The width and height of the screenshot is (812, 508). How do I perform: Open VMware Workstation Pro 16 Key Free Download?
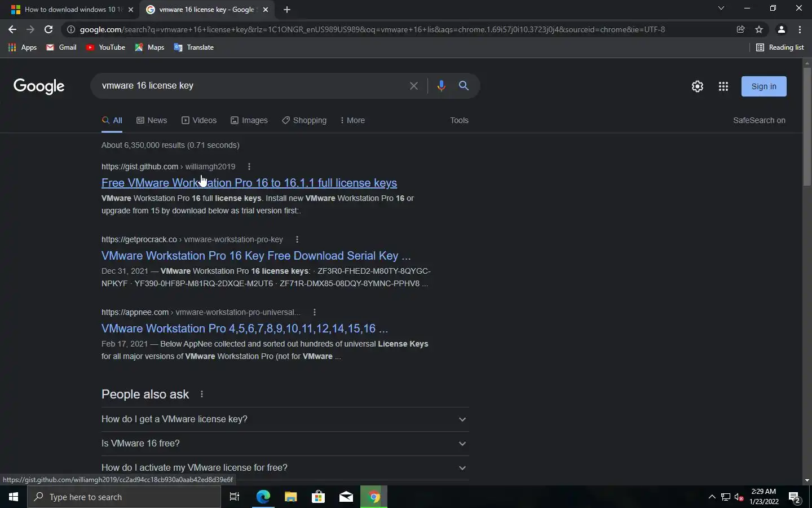click(256, 256)
